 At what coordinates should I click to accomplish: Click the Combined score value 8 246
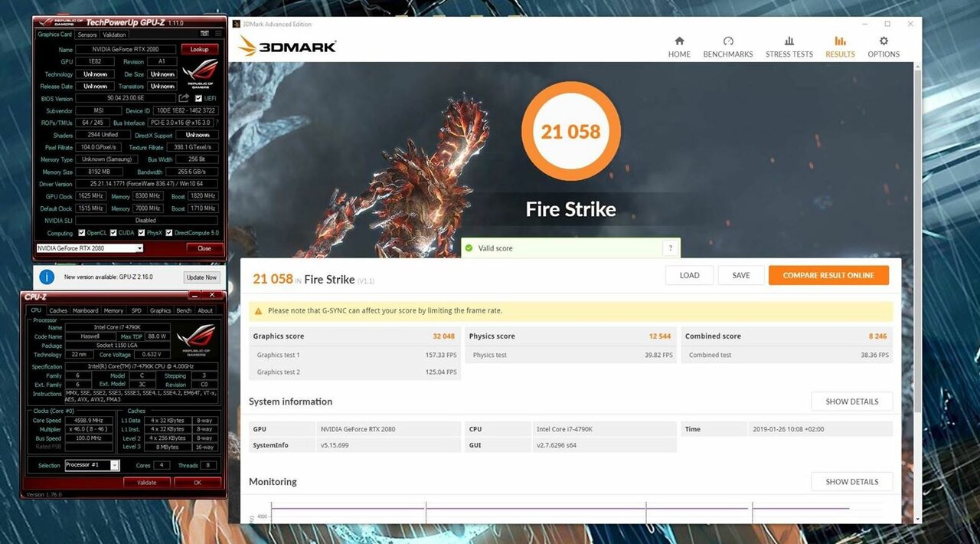point(878,336)
